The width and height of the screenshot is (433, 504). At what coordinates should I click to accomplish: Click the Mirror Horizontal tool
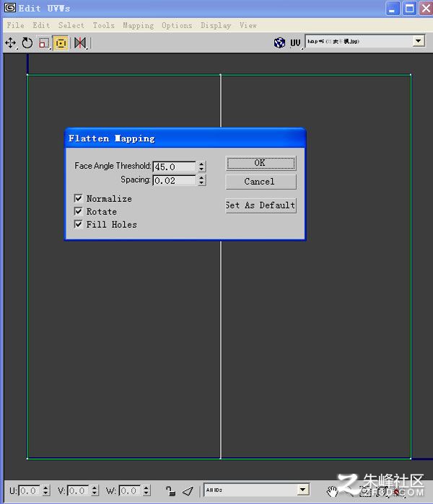(80, 43)
